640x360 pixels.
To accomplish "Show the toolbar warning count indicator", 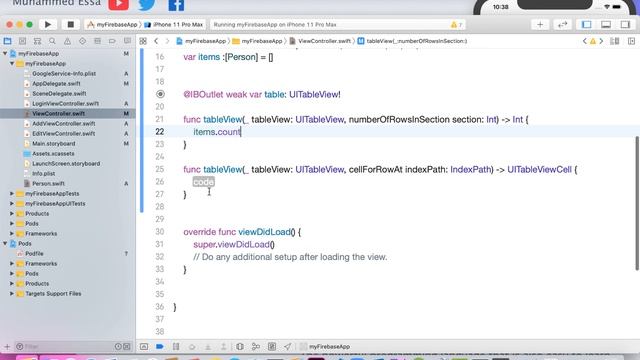I will 456,24.
